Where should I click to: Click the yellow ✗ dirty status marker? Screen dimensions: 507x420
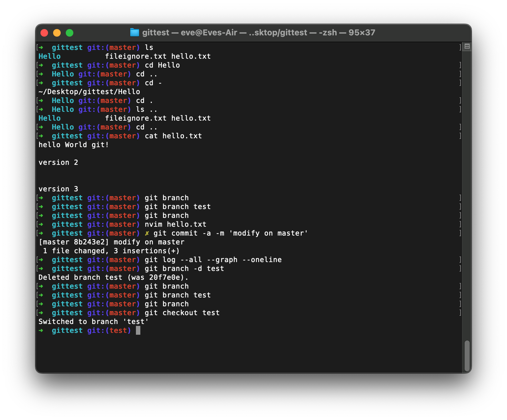pos(147,233)
